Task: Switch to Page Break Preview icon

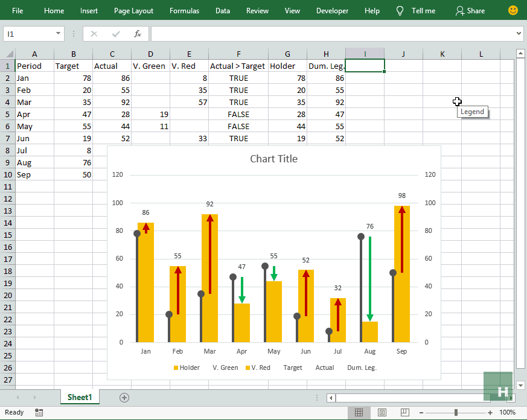Action: pos(404,412)
